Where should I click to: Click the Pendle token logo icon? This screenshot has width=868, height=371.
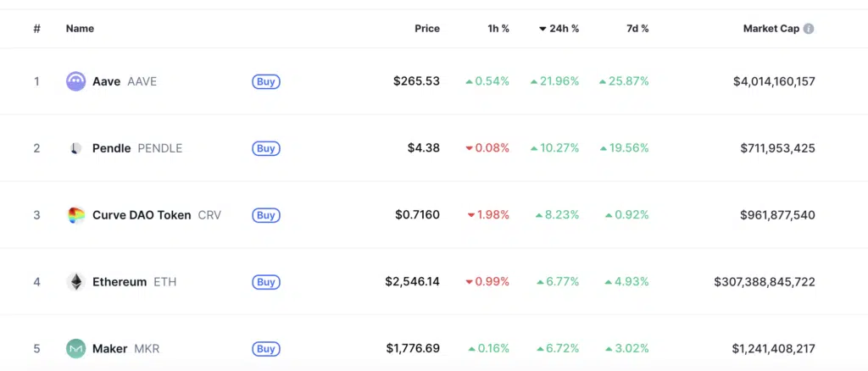click(75, 148)
